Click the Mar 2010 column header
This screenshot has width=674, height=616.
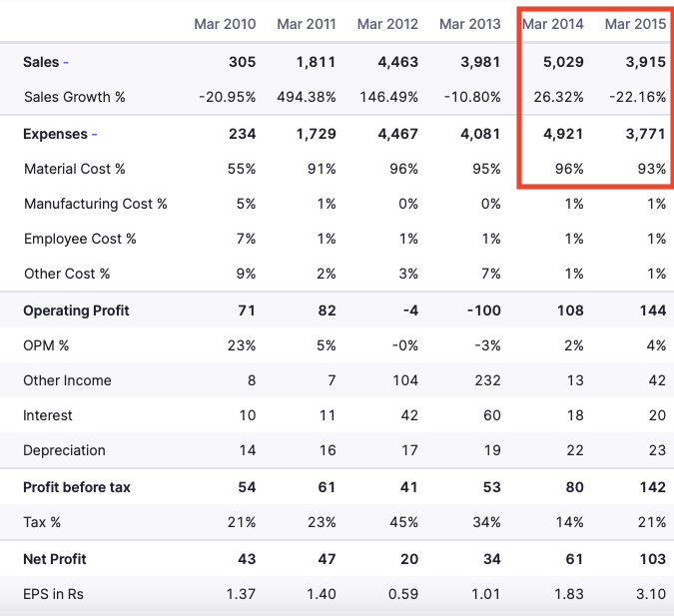point(225,24)
